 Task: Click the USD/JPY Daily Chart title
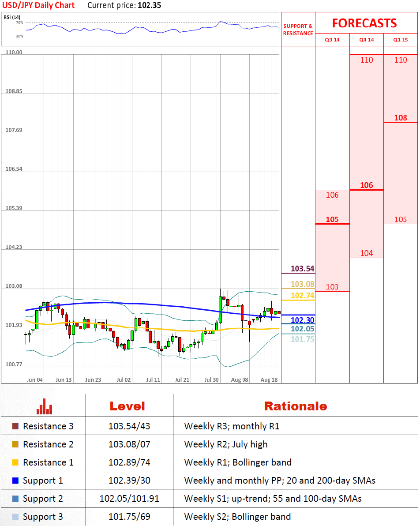(38, 5)
